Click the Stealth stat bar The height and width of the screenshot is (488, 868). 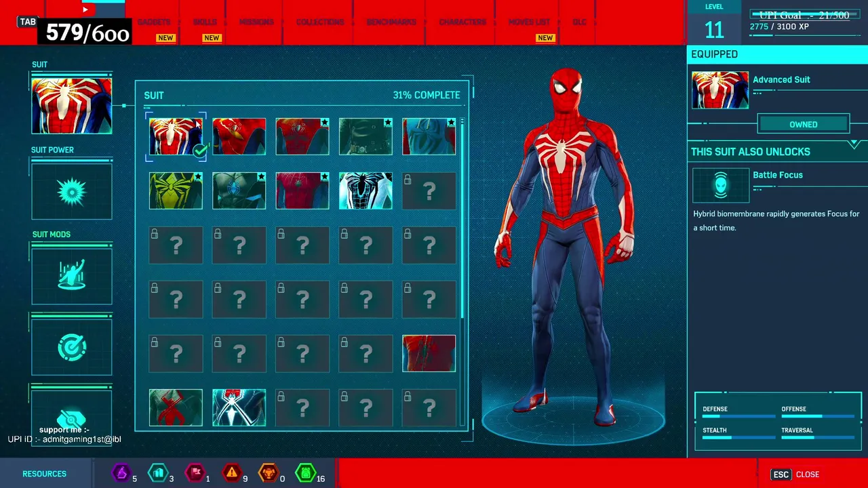click(x=738, y=437)
